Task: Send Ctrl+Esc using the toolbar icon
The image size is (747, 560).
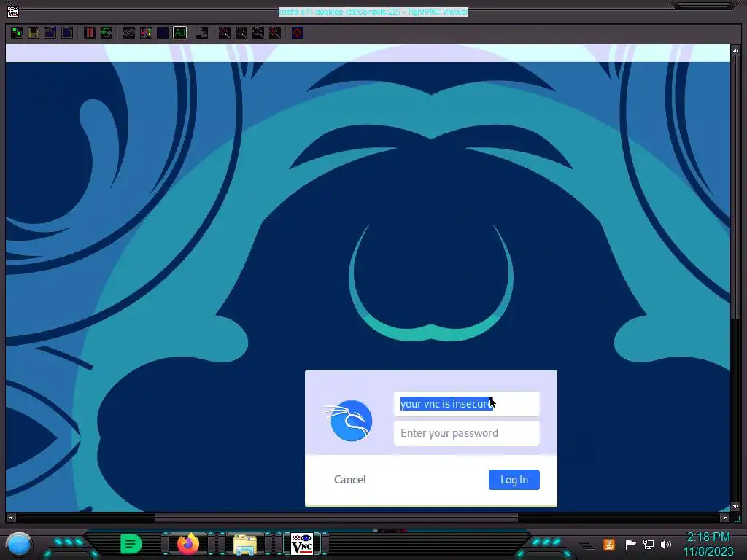Action: pos(146,33)
